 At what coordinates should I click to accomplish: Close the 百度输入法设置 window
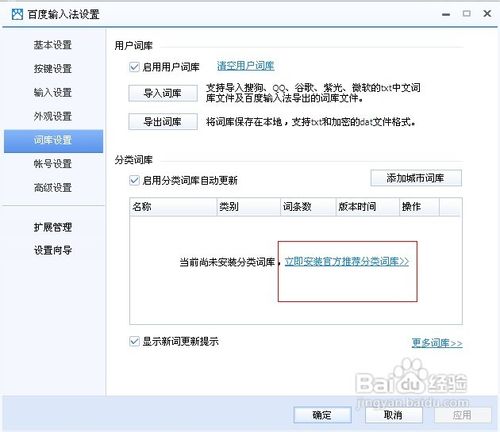coord(487,14)
